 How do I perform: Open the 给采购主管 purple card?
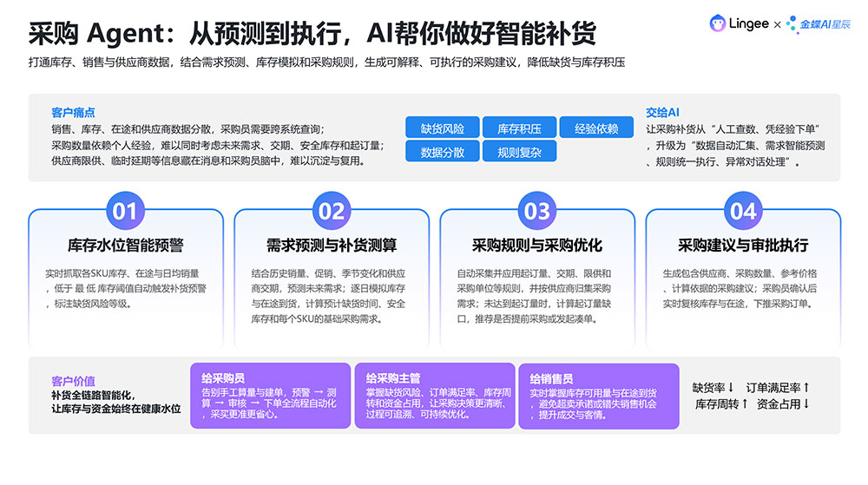click(435, 396)
